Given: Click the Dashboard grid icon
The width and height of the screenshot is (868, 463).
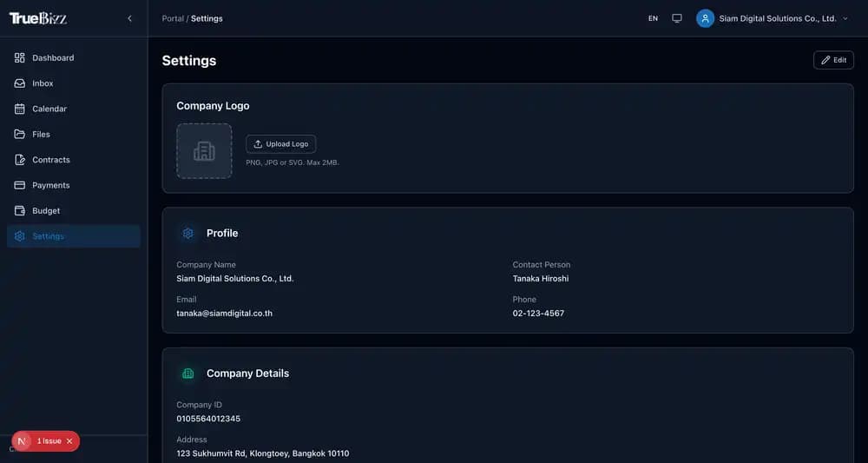Looking at the screenshot, I should pos(19,57).
